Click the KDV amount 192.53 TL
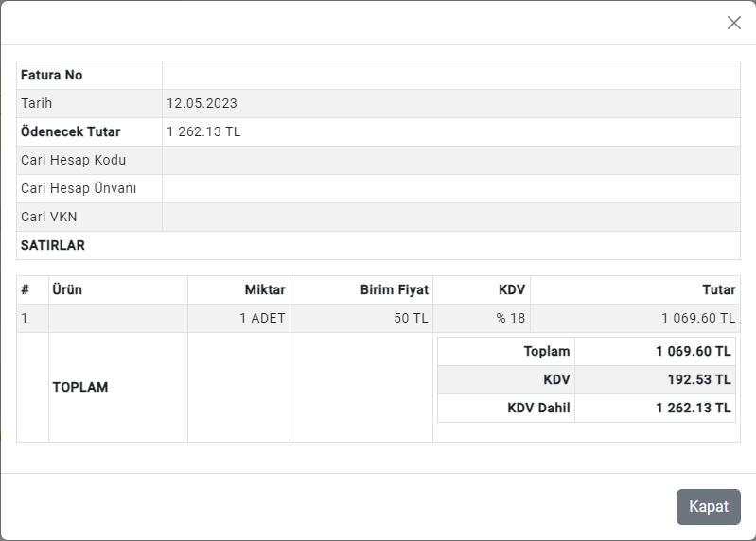The image size is (756, 541). 700,380
